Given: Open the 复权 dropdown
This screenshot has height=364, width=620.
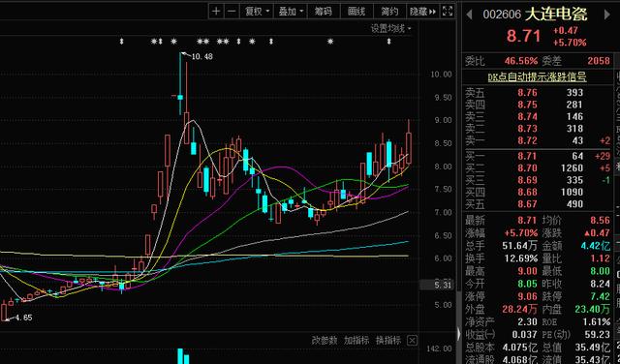Looking at the screenshot, I should pos(257,12).
